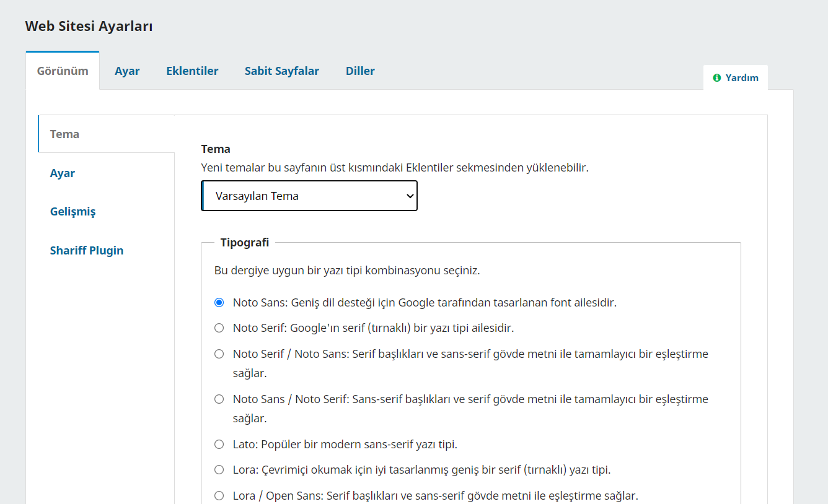Open the top Ayar tab
Viewport: 828px width, 504px height.
127,71
